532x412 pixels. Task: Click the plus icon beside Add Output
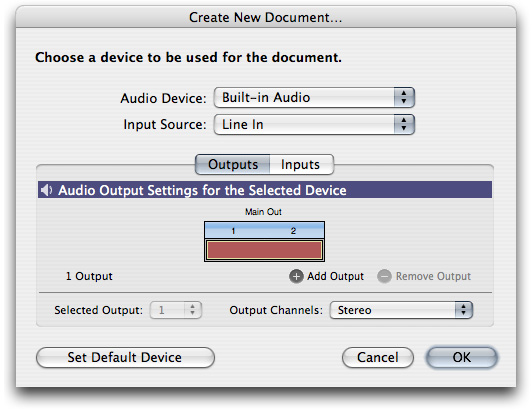pyautogui.click(x=296, y=276)
